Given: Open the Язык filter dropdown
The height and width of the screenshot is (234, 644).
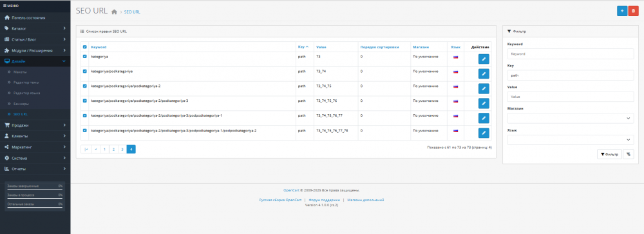Looking at the screenshot, I should 571,140.
